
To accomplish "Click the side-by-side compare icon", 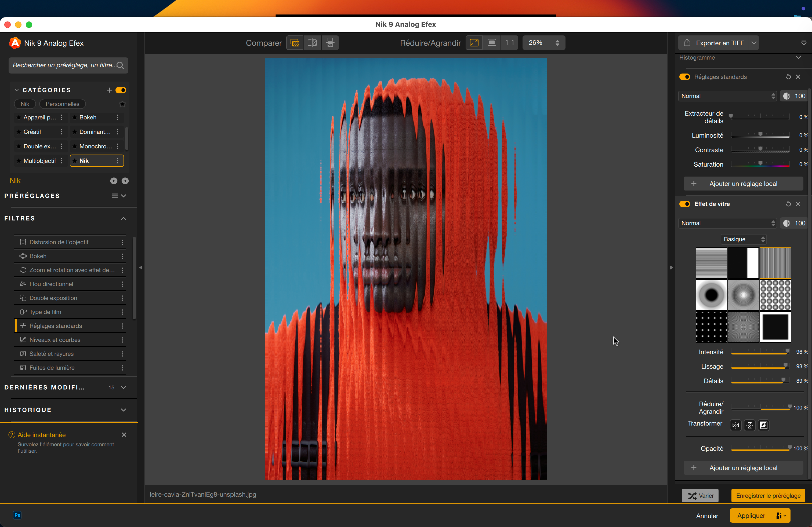I will tap(330, 43).
